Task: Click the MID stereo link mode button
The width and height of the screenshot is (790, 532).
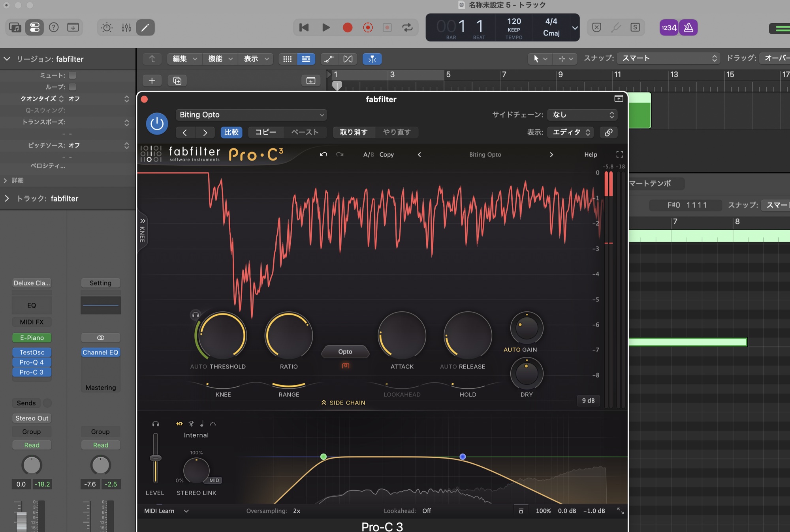Action: coord(214,480)
